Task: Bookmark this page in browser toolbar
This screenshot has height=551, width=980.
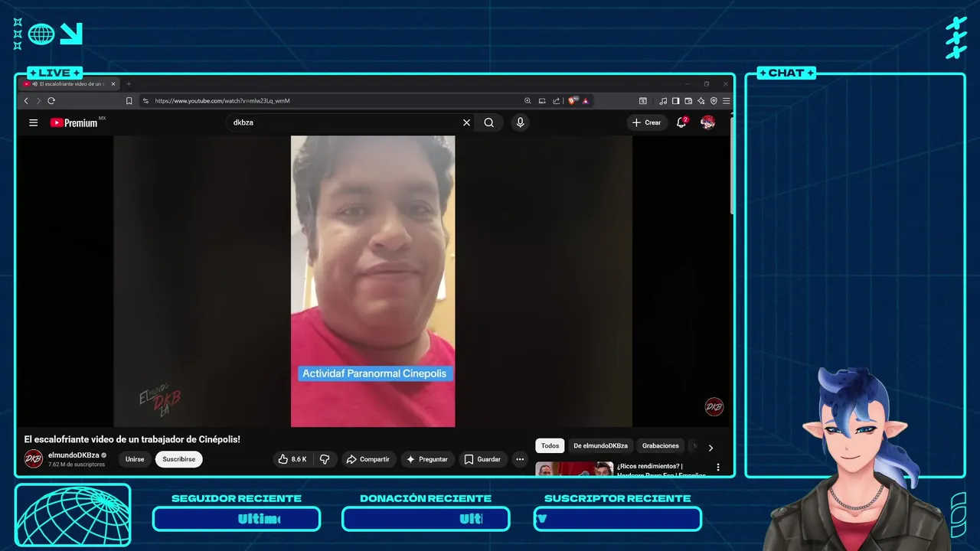Action: pyautogui.click(x=129, y=101)
